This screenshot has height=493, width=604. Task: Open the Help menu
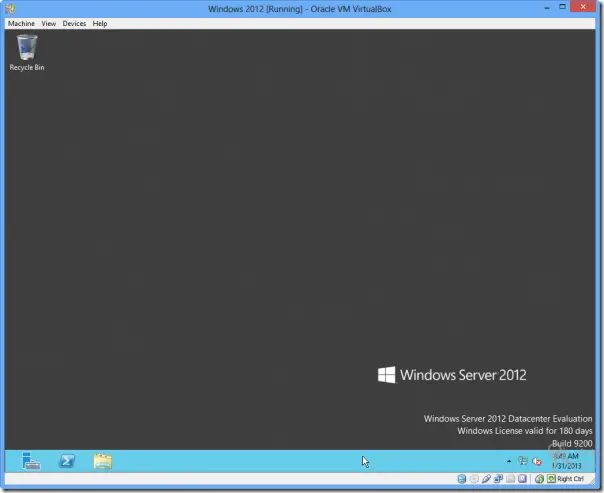[100, 23]
